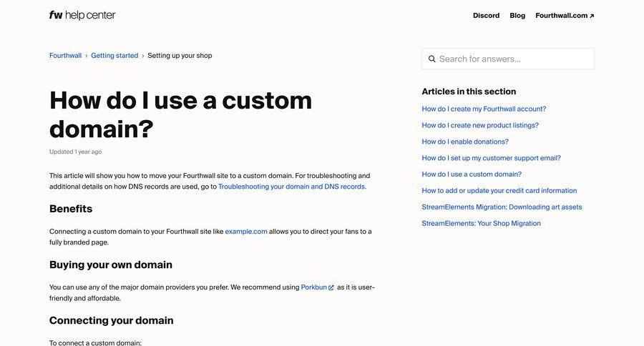Click the search magnifier icon
The width and height of the screenshot is (644, 346).
click(431, 59)
